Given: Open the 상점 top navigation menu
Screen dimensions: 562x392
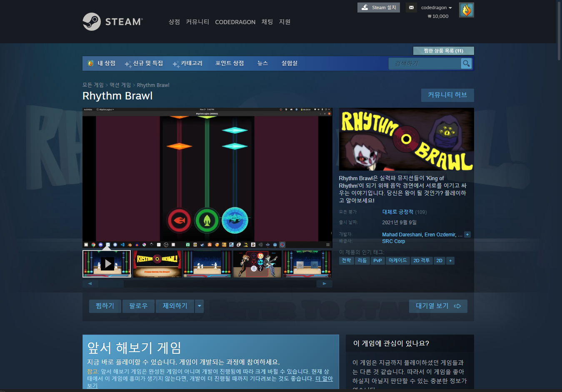Looking at the screenshot, I should 174,22.
